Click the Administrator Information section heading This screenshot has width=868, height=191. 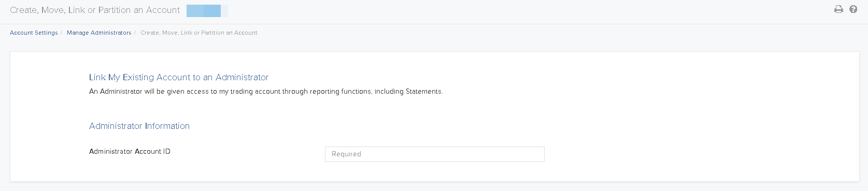[139, 126]
